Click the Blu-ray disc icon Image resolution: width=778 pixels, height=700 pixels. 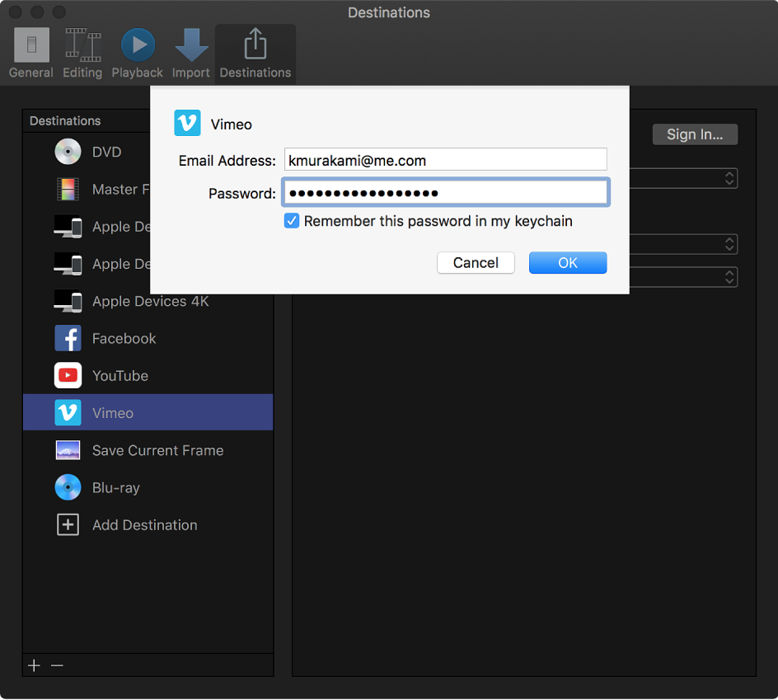[x=68, y=487]
